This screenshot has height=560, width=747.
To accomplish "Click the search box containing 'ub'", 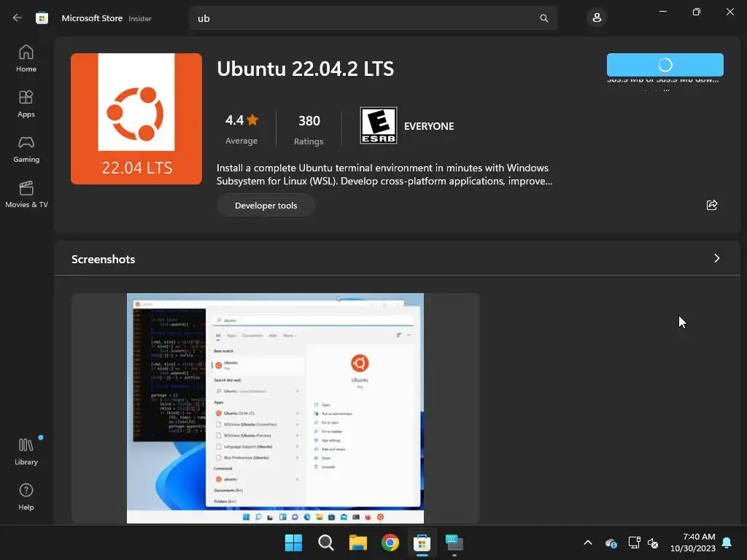I will [x=373, y=18].
